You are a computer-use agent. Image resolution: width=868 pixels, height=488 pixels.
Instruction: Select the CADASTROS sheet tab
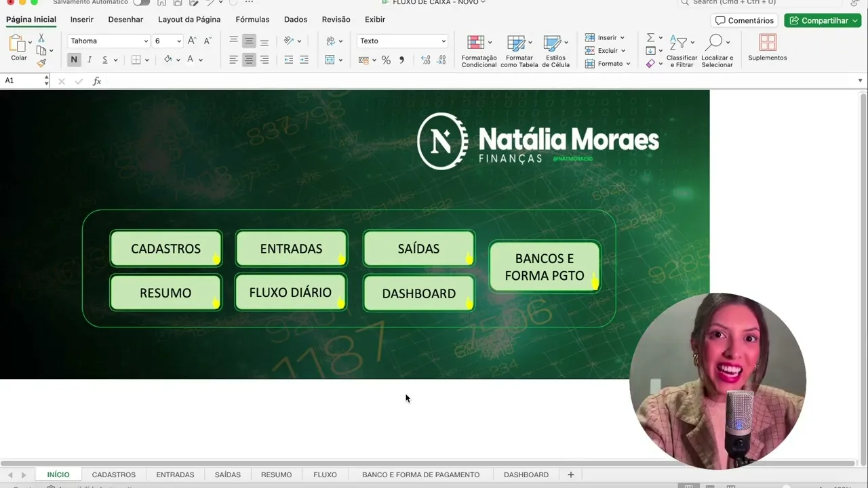click(114, 474)
